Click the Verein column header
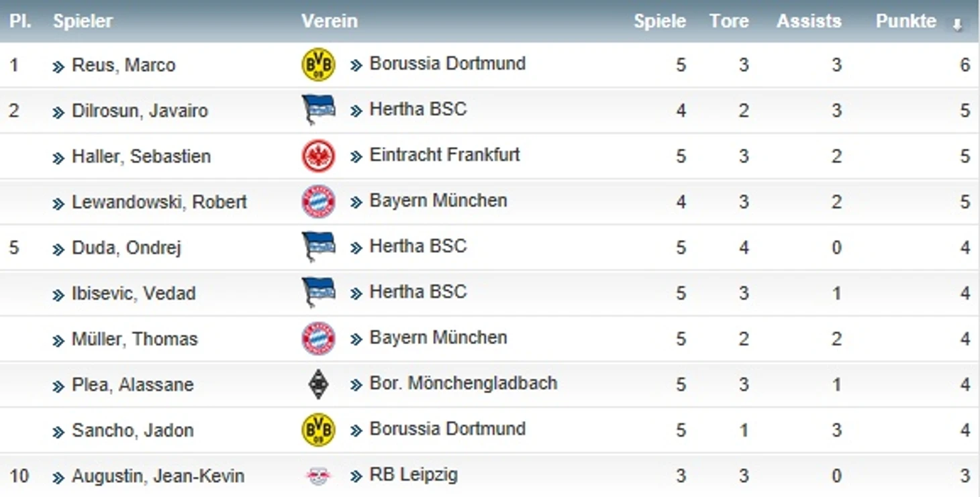The width and height of the screenshot is (980, 497). [329, 21]
